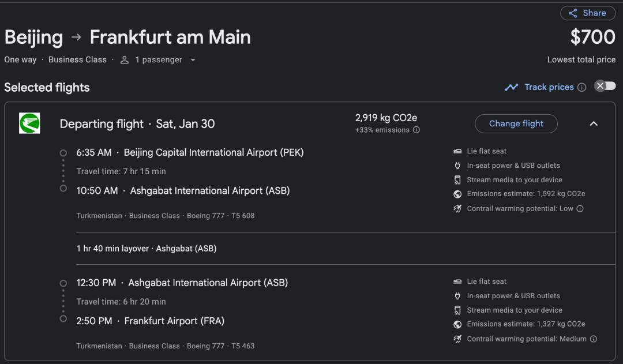
Task: Click the first Lie flat seat icon
Action: (457, 151)
